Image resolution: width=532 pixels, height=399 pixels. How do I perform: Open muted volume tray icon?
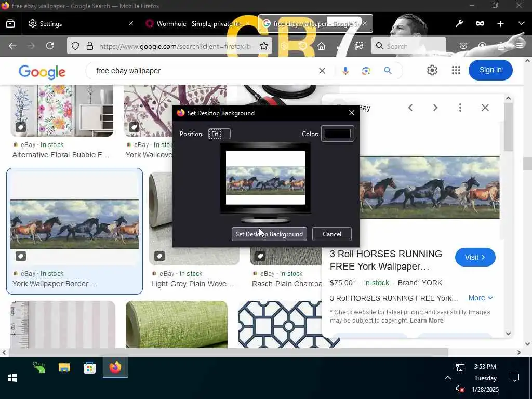point(460,389)
